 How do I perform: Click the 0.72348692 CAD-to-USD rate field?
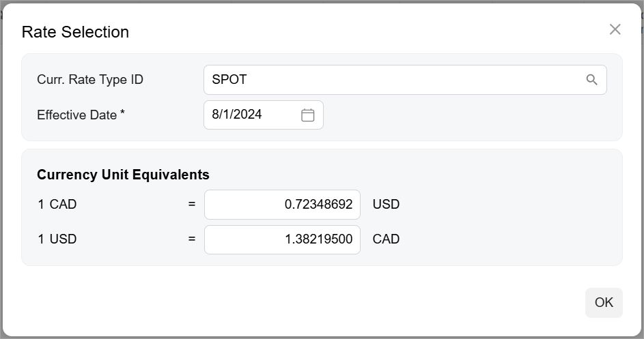point(282,205)
